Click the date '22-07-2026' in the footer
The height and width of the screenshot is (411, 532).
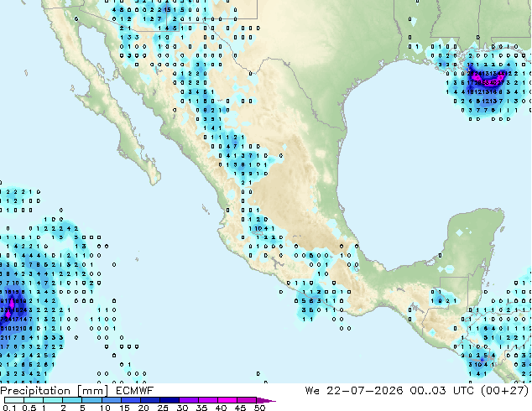[365, 391]
